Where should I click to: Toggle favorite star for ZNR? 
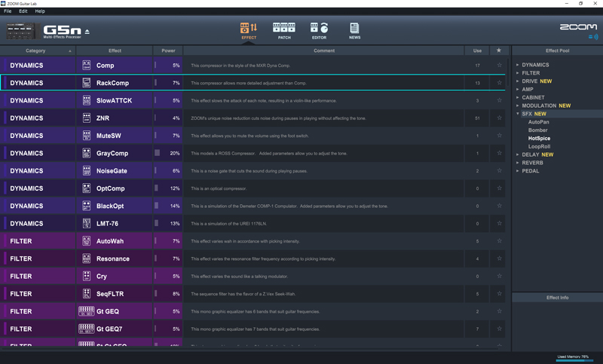[x=499, y=118]
